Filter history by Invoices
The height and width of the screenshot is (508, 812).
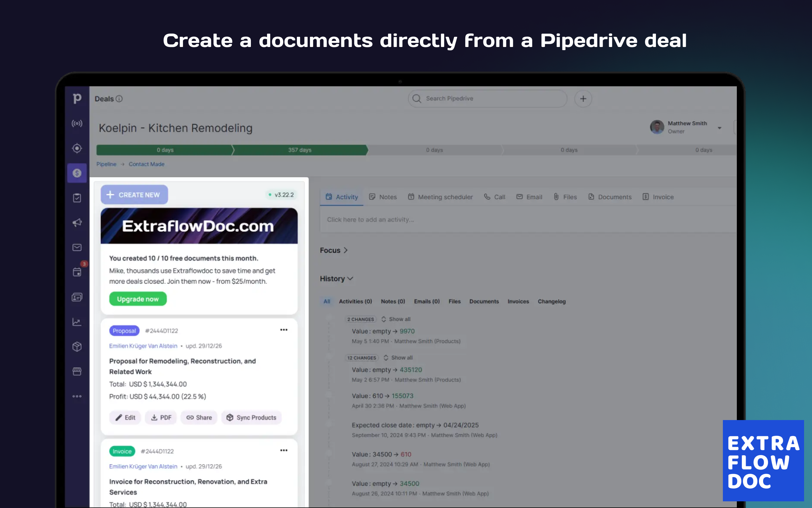point(518,301)
